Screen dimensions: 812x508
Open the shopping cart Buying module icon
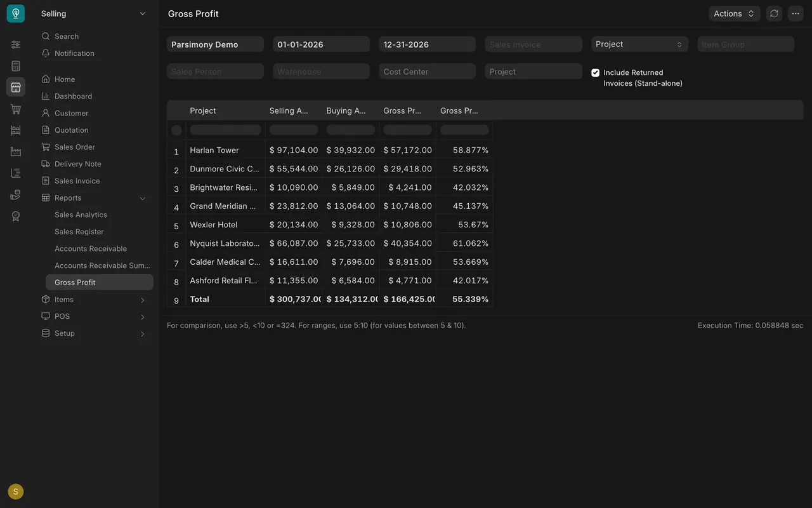coord(16,109)
